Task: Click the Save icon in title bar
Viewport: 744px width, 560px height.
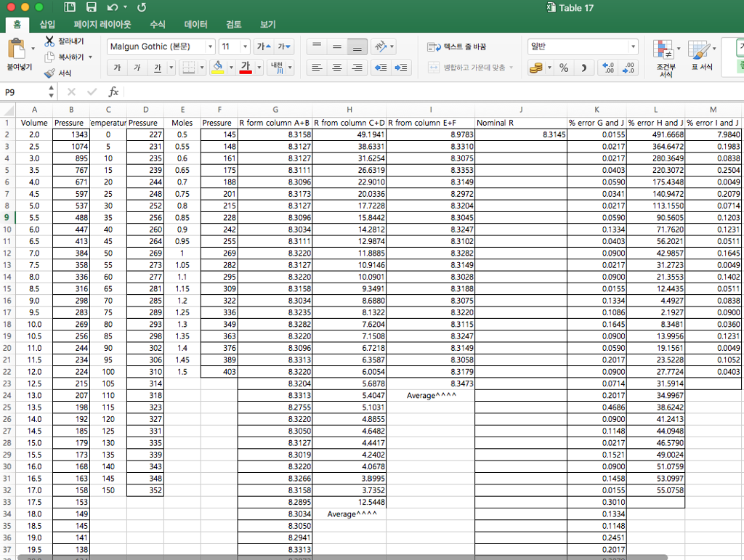Action: [91, 7]
